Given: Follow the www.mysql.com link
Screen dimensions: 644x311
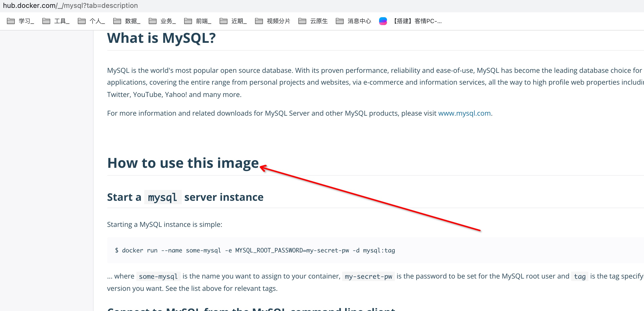Looking at the screenshot, I should point(465,113).
